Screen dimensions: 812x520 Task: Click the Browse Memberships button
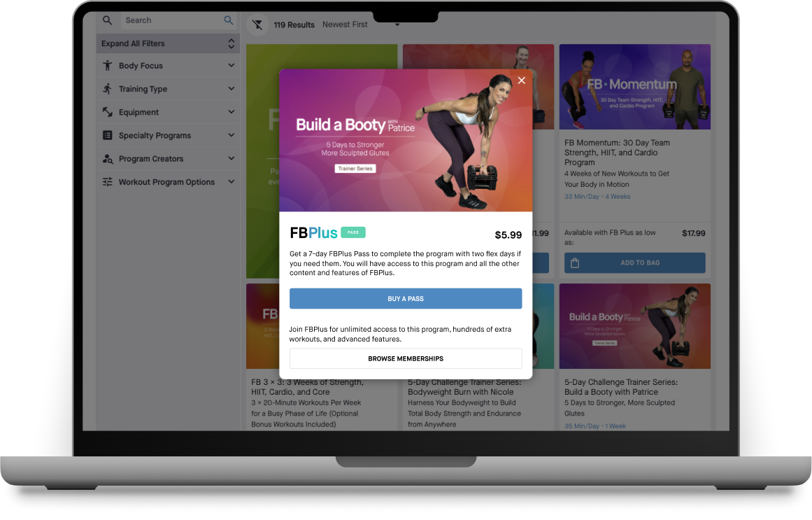click(406, 358)
